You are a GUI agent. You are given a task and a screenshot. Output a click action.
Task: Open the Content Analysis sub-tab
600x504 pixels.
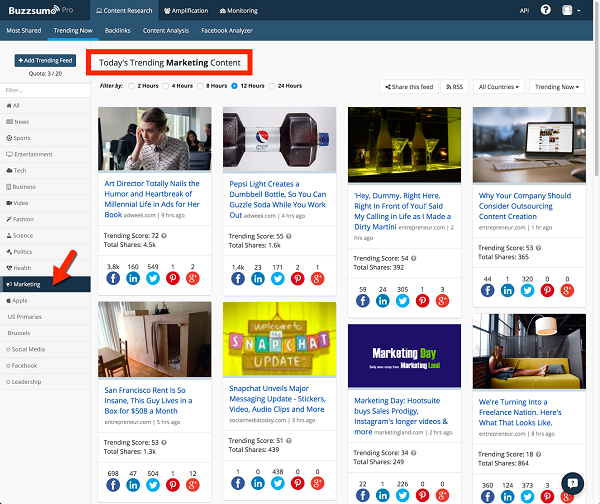166,30
